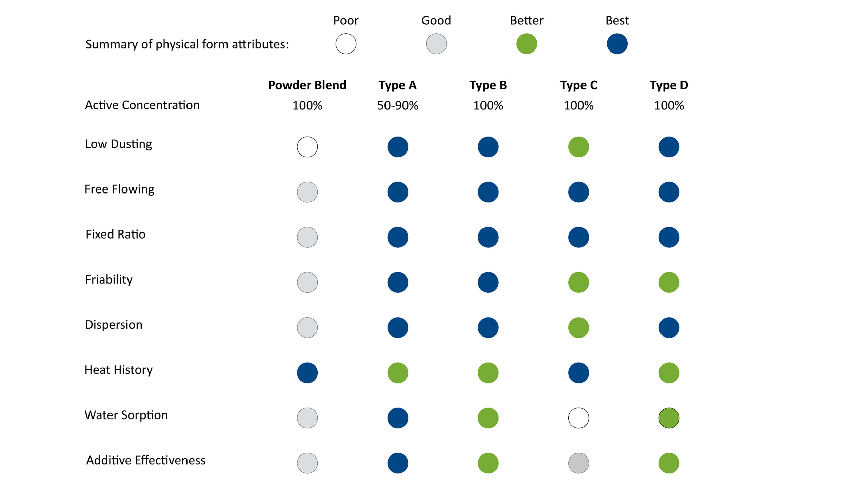
Task: Select the Best legend blue circle
Action: point(617,44)
